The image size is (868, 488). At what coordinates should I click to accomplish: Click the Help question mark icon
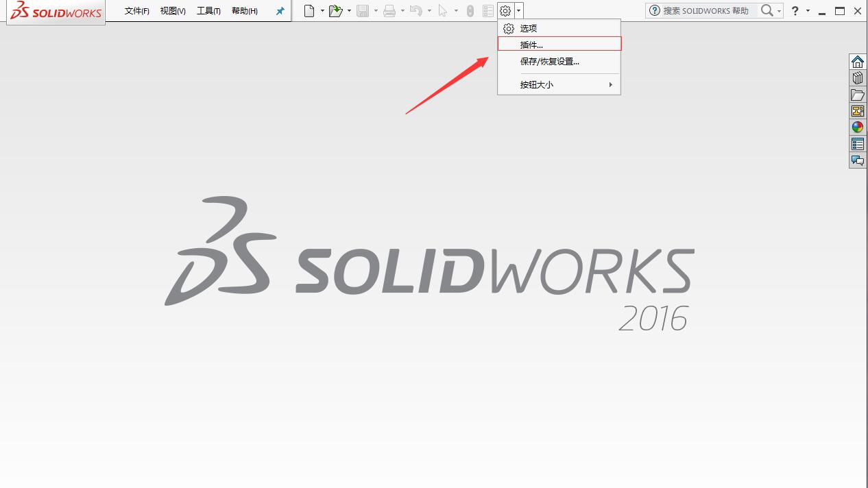795,11
